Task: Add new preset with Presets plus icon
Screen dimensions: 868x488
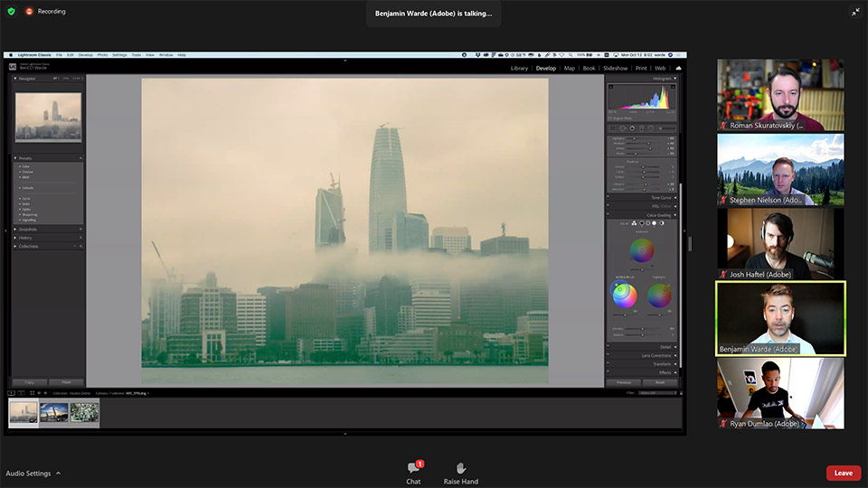Action: coord(80,158)
